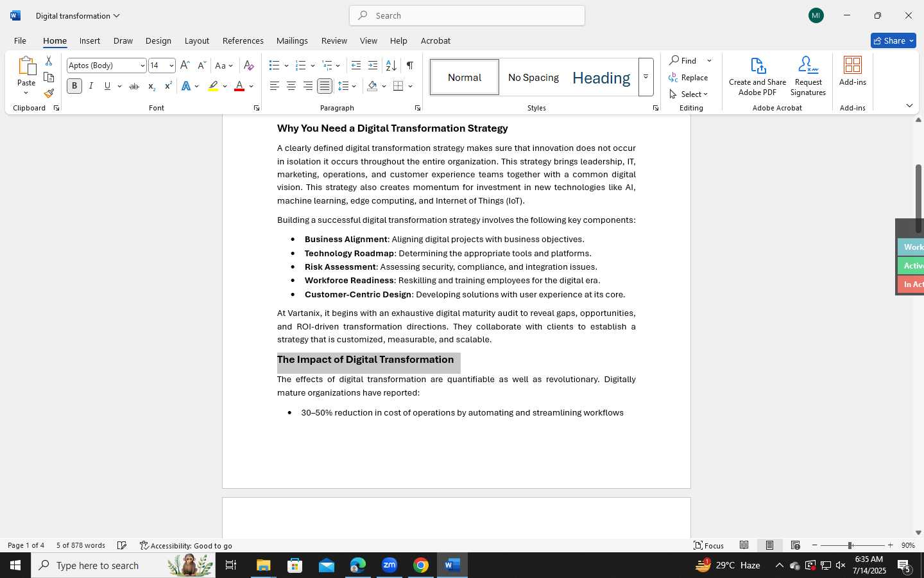The image size is (924, 578).
Task: Click the Paste icon
Action: [26, 66]
